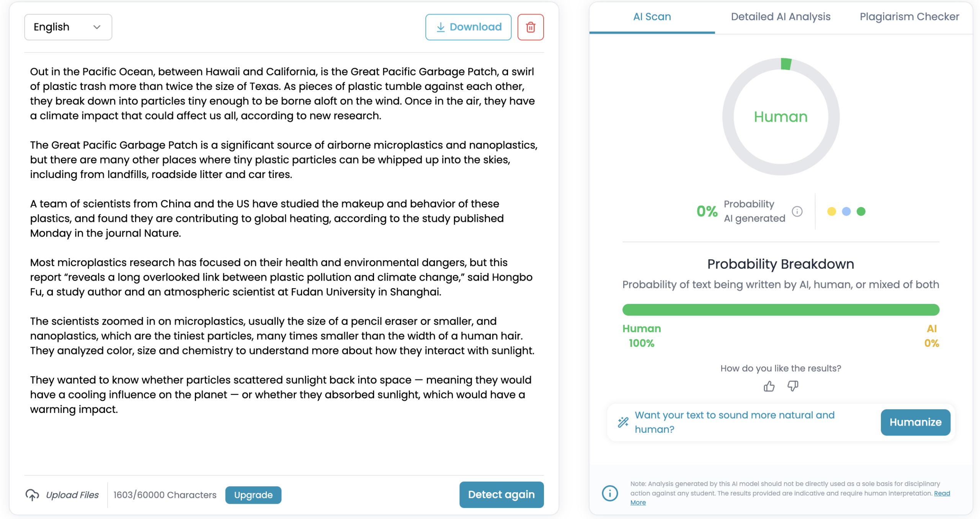Expand the language chevron arrow
The height and width of the screenshot is (519, 980).
click(x=97, y=27)
